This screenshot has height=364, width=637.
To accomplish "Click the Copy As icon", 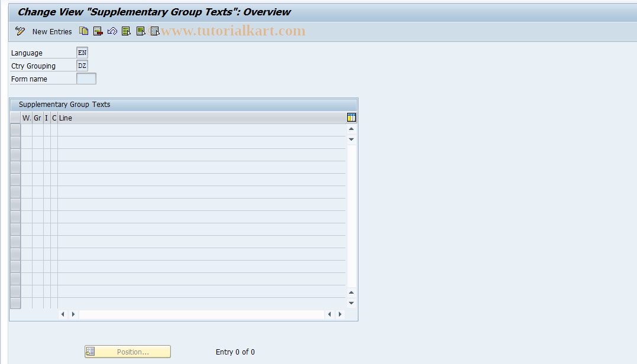I will pos(83,31).
